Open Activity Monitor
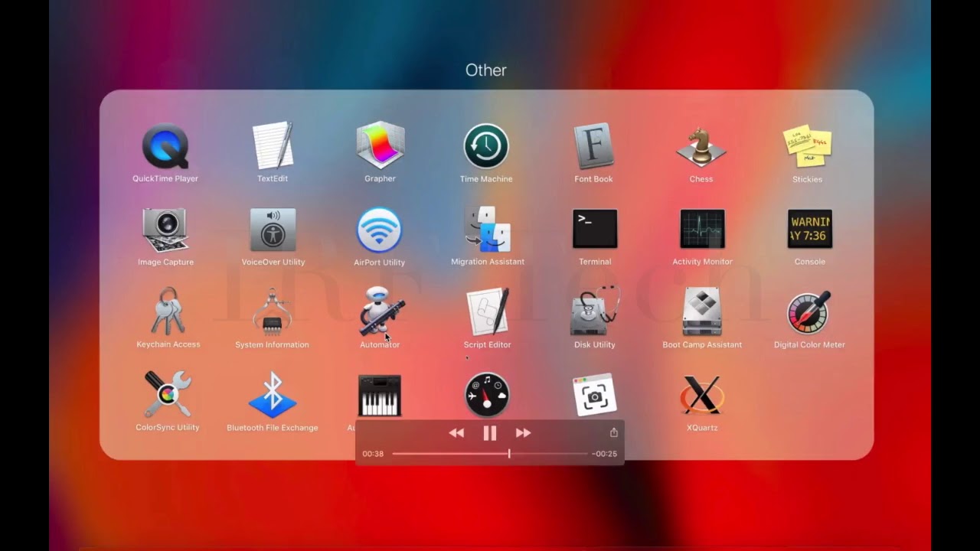The height and width of the screenshot is (551, 980). pyautogui.click(x=702, y=229)
